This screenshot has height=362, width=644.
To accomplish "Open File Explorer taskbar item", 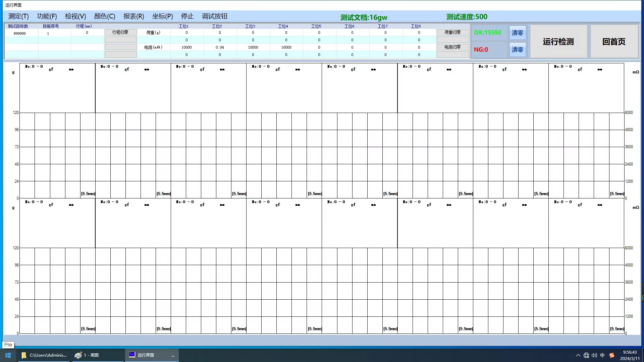I will (44, 355).
